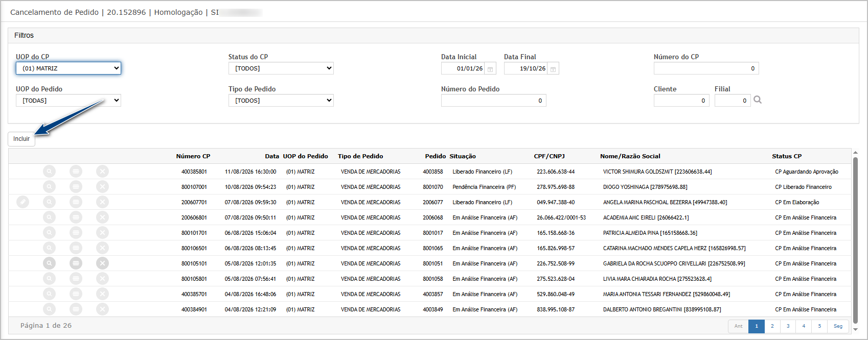Click the Data Inicial date field
The width and height of the screenshot is (868, 340).
click(463, 68)
